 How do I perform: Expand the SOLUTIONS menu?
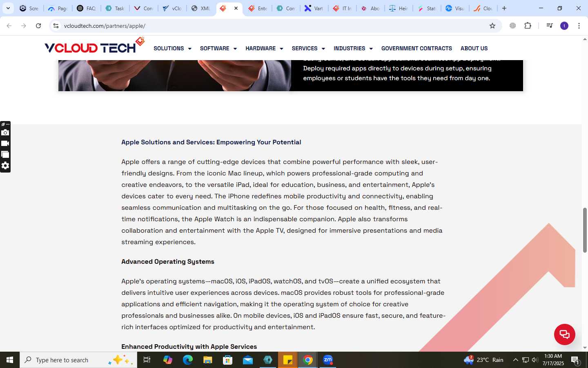(172, 48)
